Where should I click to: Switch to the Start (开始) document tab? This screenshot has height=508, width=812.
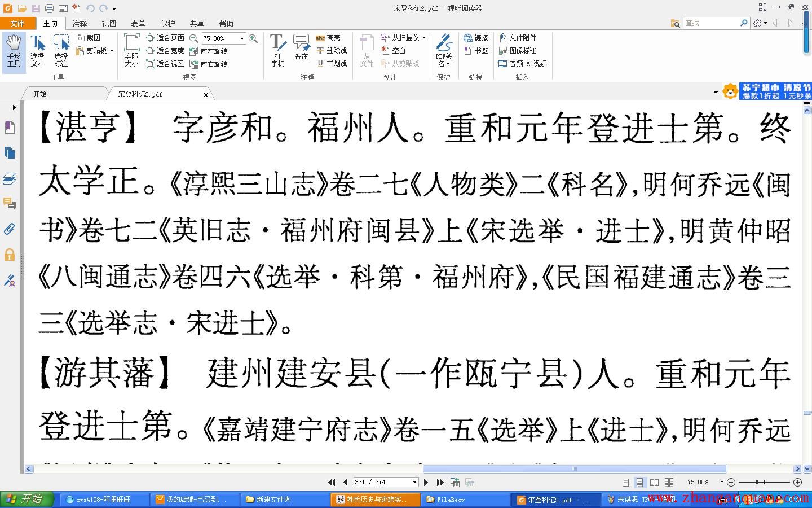click(39, 94)
